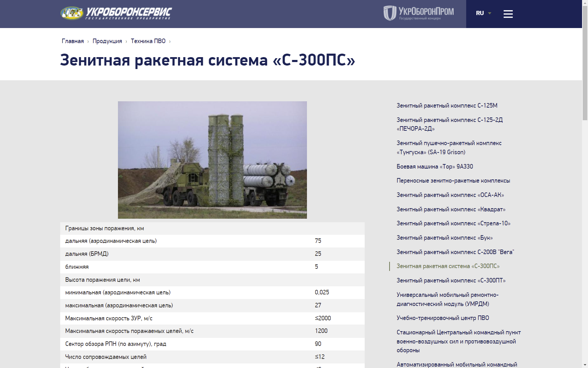588x368 pixels.
Task: Click "минимальная (аэродинамическая цель)" label
Action: click(118, 292)
